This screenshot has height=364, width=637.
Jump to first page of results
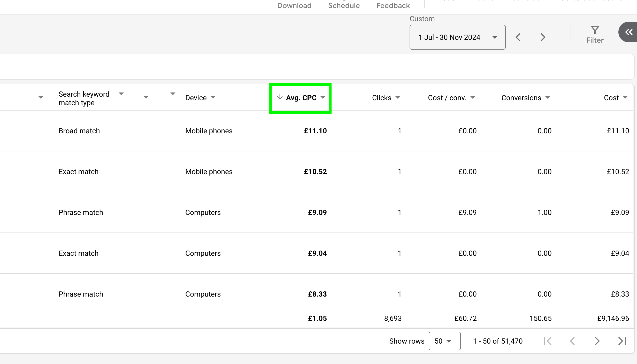pos(548,341)
